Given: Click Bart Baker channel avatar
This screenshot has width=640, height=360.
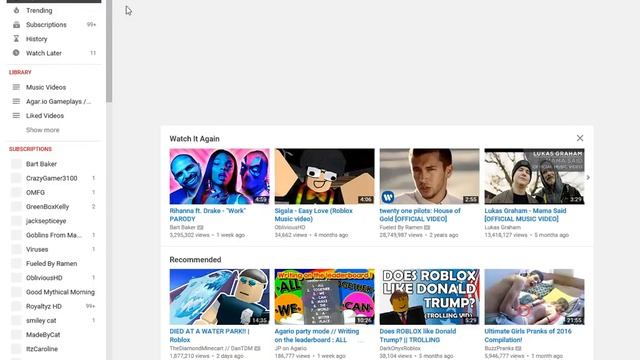Looking at the screenshot, I should 16,164.
